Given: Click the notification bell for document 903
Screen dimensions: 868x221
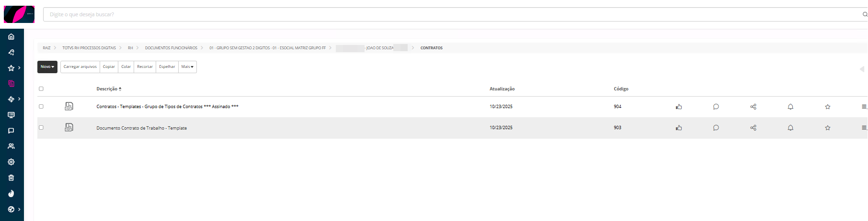Looking at the screenshot, I should pos(790,128).
